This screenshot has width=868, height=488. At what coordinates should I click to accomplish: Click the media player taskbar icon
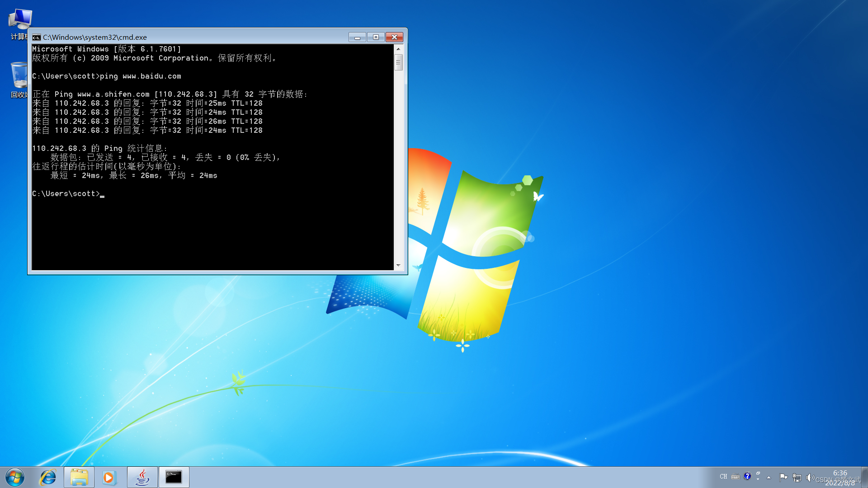(110, 477)
